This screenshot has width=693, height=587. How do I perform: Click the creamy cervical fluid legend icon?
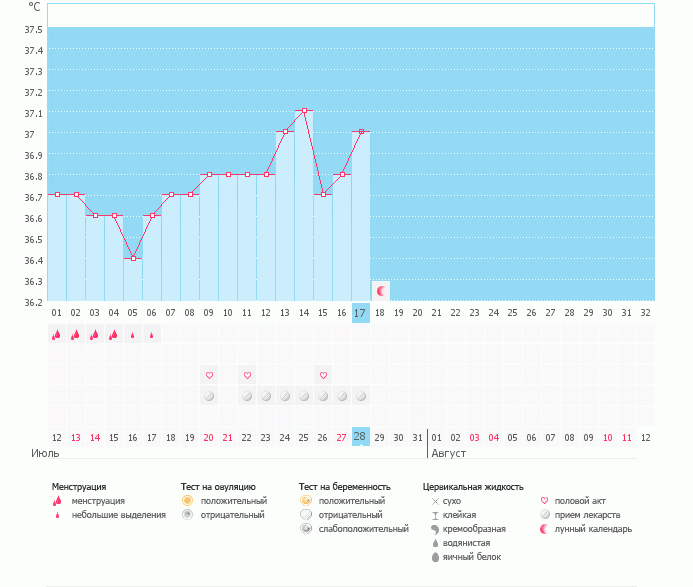pos(435,528)
